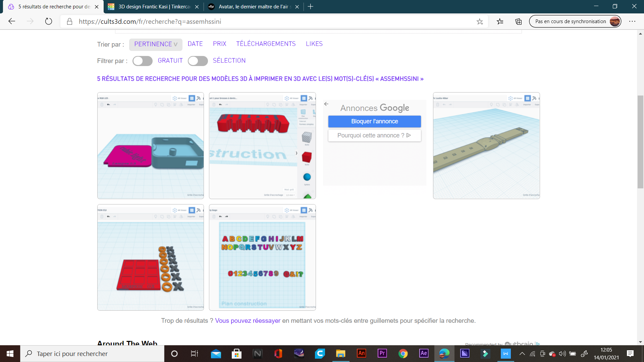Screen dimensions: 644x362
Task: Expand the PERTINENCE sort dropdown
Action: click(x=156, y=44)
